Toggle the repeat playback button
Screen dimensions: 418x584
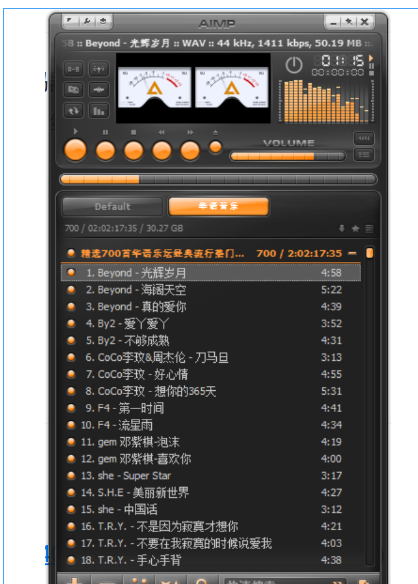click(73, 111)
